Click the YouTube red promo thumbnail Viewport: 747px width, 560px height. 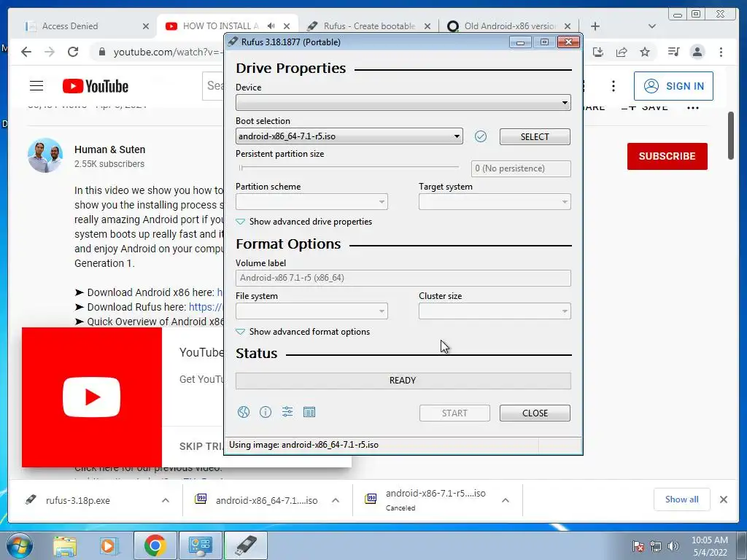pos(91,397)
